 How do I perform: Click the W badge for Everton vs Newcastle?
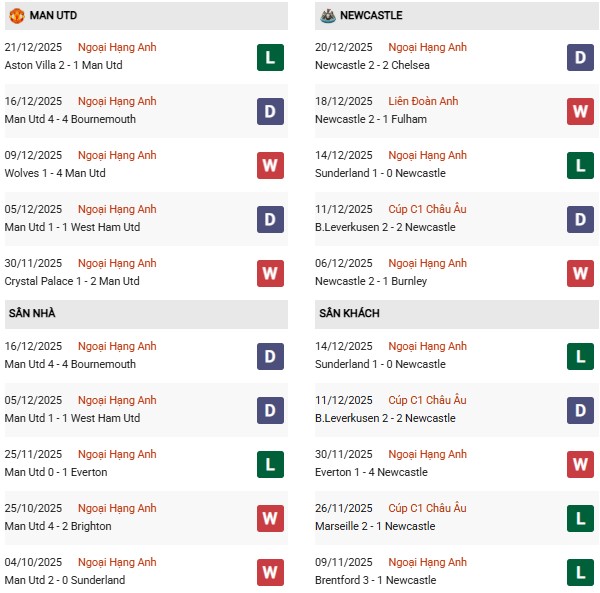(x=580, y=464)
